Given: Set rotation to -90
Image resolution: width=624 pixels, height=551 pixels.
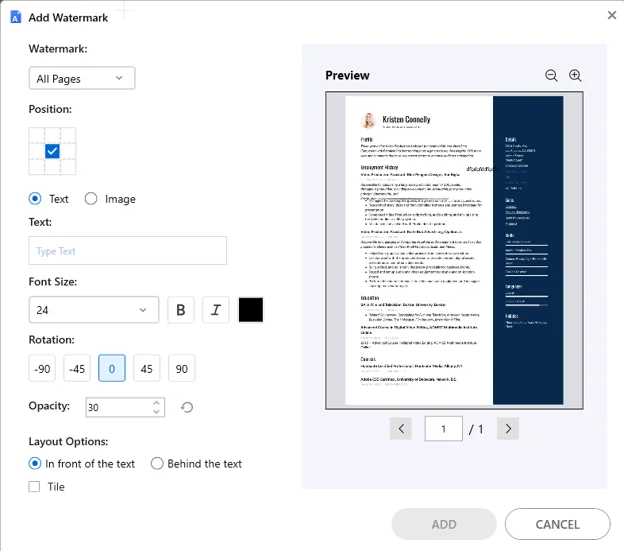Looking at the screenshot, I should [42, 368].
